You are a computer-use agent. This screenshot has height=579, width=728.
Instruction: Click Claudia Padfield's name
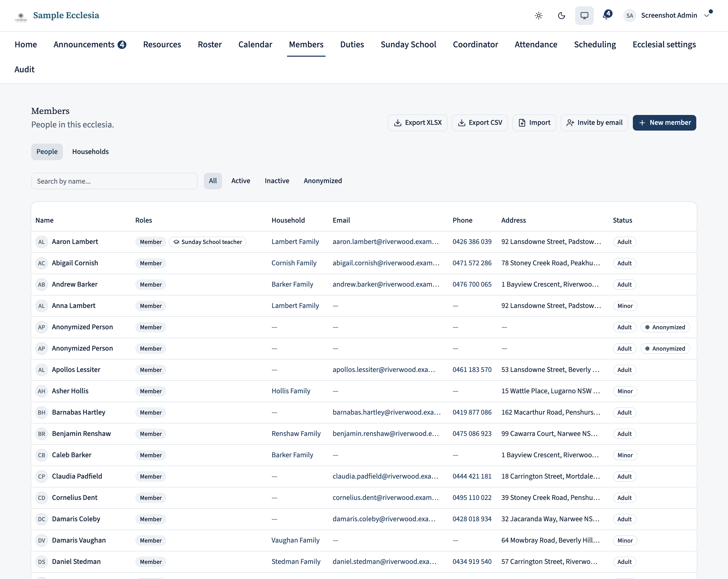pos(77,476)
